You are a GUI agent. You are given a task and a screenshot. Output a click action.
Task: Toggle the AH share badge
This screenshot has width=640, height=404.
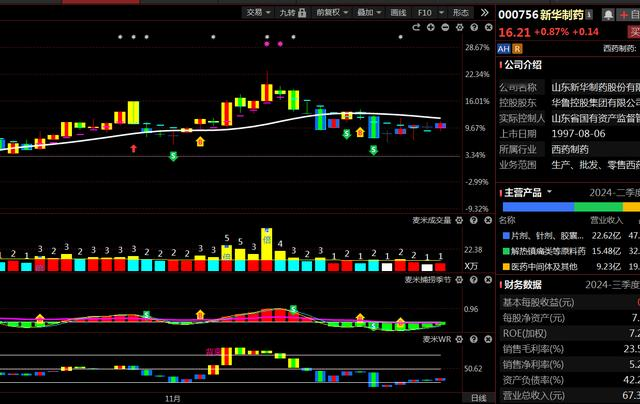(503, 48)
